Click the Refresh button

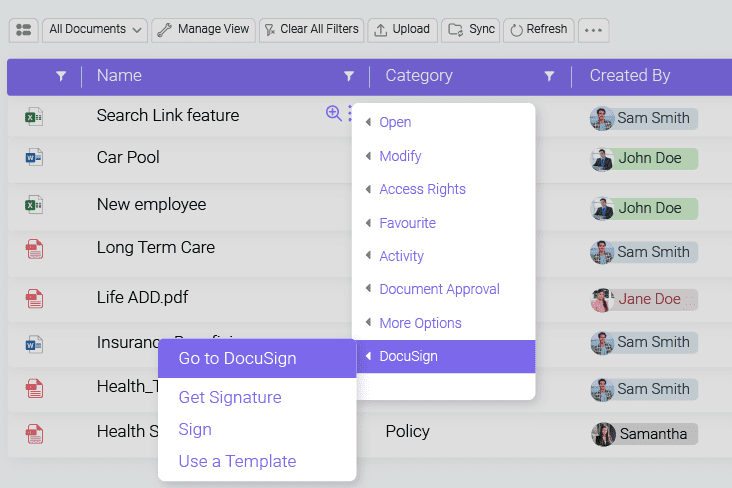tap(539, 30)
